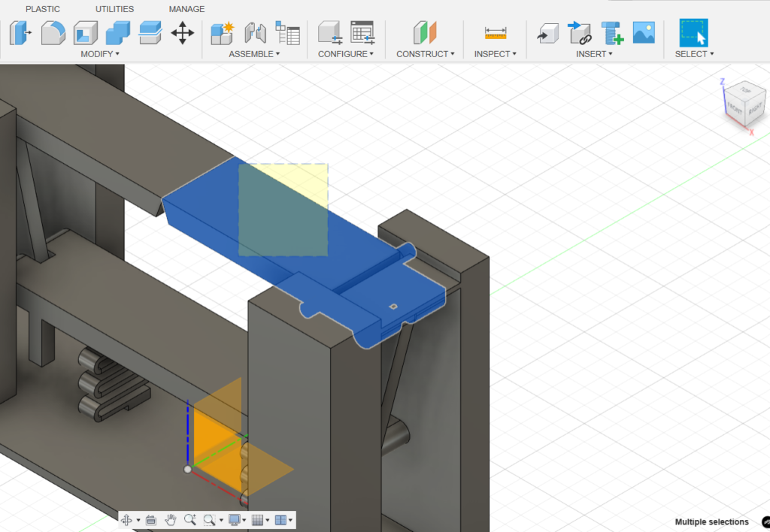Click the Insert linked component icon
The width and height of the screenshot is (770, 532).
click(580, 33)
